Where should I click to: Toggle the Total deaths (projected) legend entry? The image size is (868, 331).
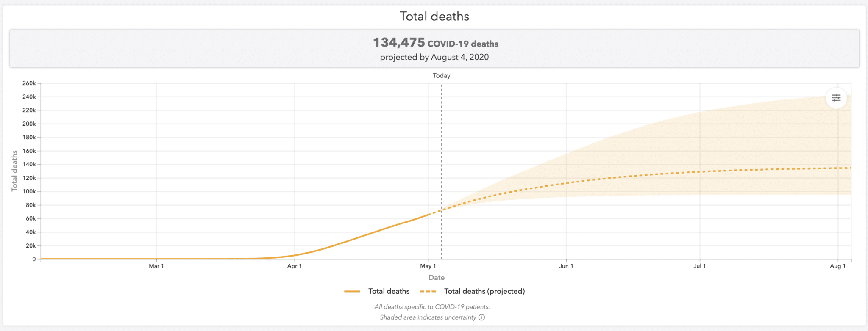tap(472, 291)
